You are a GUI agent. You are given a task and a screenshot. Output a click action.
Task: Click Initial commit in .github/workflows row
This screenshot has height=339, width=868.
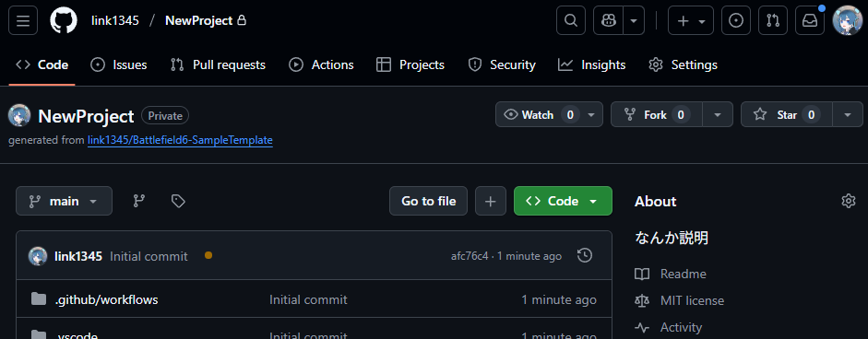click(308, 299)
